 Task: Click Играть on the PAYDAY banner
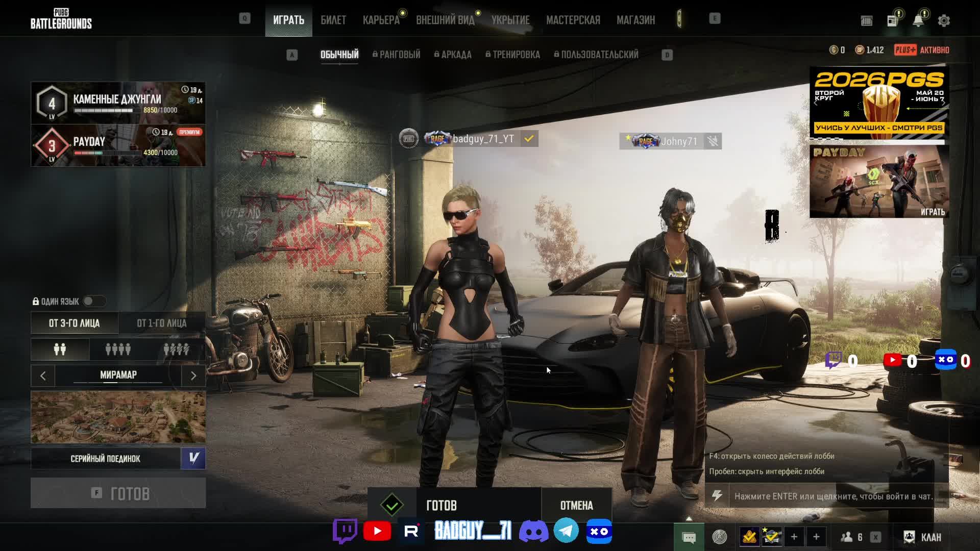click(933, 212)
